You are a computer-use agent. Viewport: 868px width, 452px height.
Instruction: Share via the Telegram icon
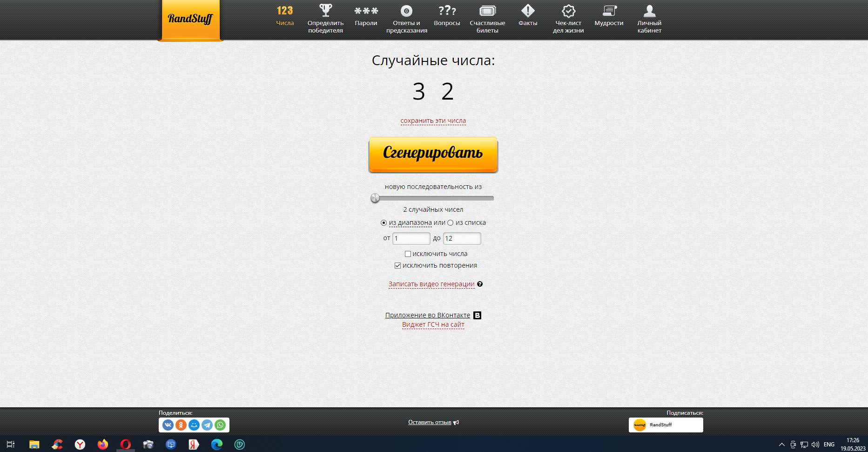click(x=207, y=425)
